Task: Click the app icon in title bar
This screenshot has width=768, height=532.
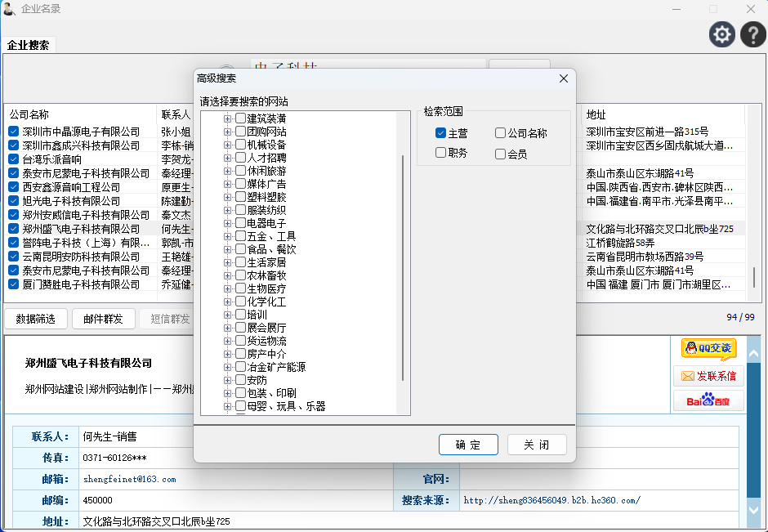Action: click(10, 9)
